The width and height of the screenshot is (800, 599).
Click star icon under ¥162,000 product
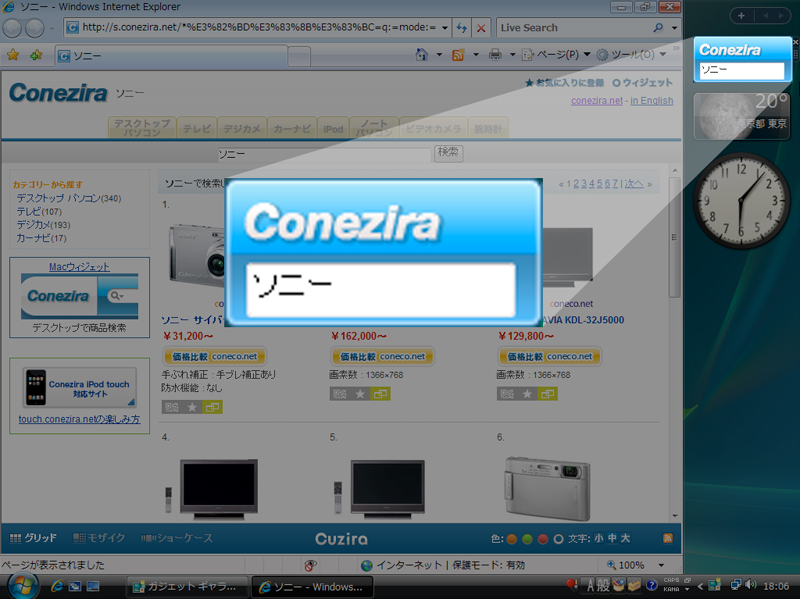tap(360, 394)
